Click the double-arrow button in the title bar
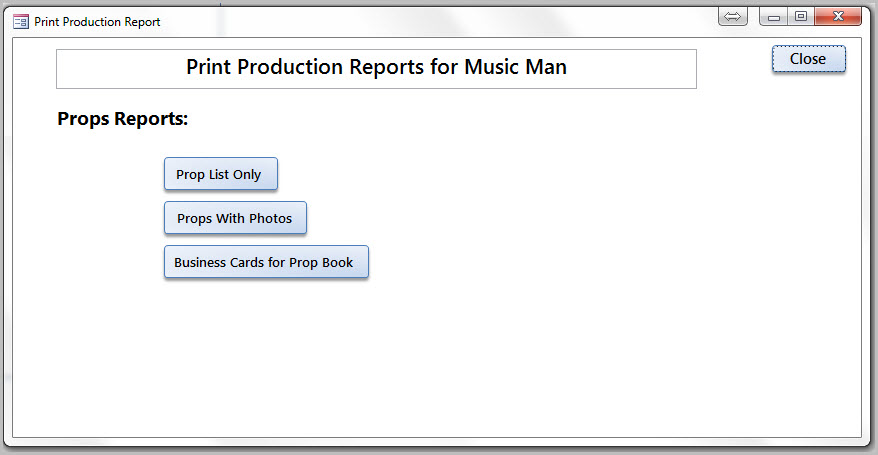Image resolution: width=878 pixels, height=455 pixels. [x=732, y=16]
